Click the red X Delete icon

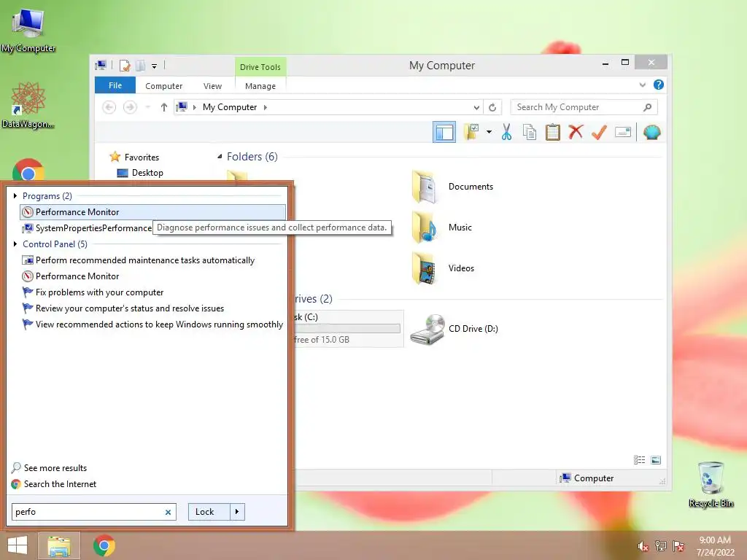coord(576,131)
